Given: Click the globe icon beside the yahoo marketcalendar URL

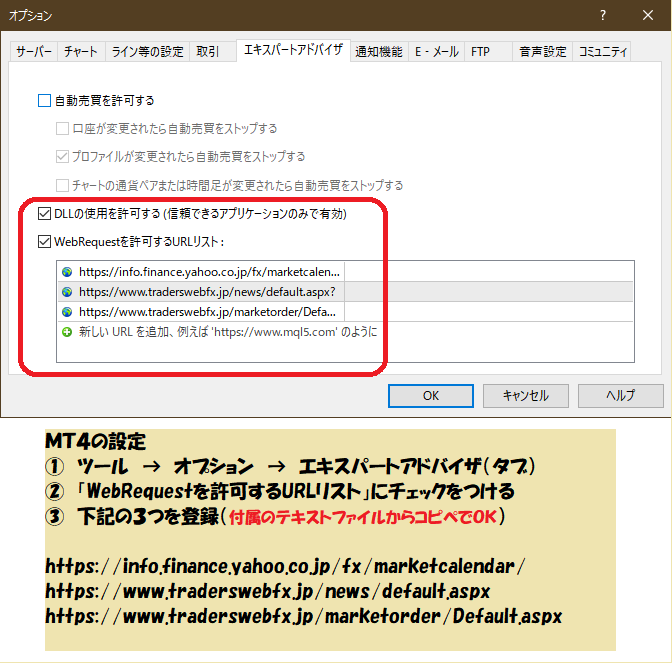Looking at the screenshot, I should 67,272.
